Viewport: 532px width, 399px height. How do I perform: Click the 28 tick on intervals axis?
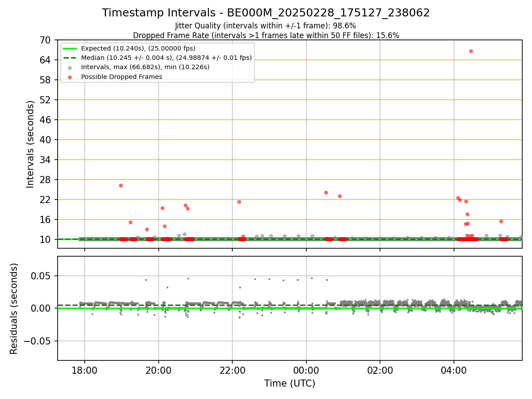45,180
